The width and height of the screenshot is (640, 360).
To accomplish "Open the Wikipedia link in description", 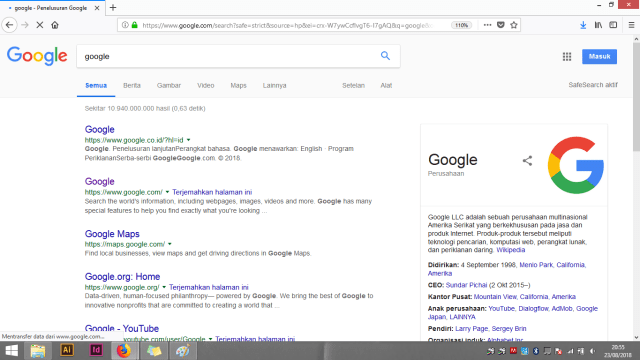I will 511,250.
